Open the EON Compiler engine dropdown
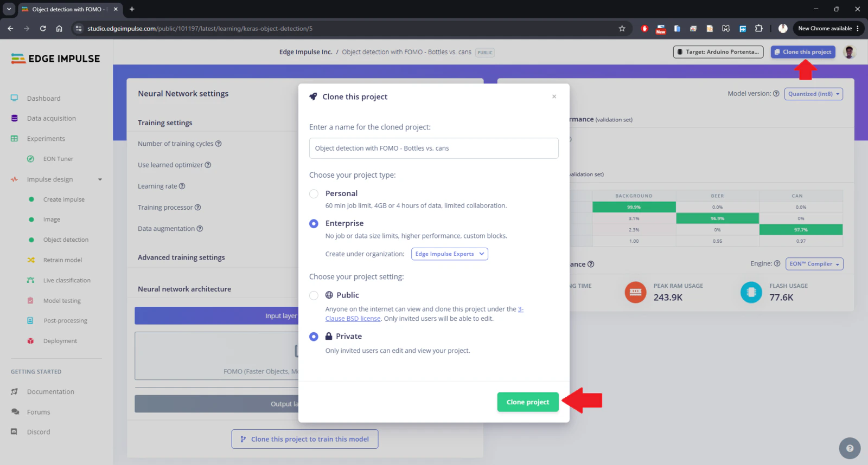Viewport: 868px width, 465px height. pyautogui.click(x=815, y=264)
